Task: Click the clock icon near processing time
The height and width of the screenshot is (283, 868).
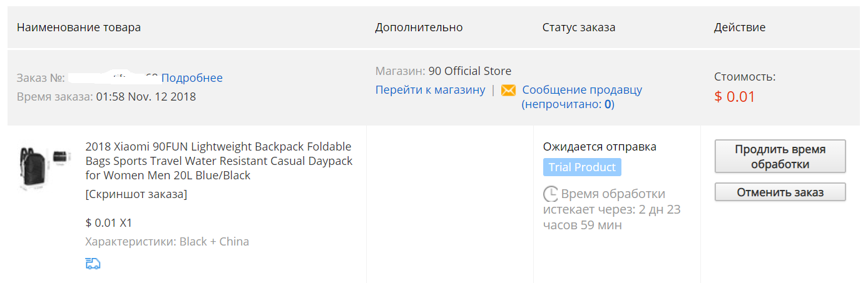Action: tap(550, 193)
